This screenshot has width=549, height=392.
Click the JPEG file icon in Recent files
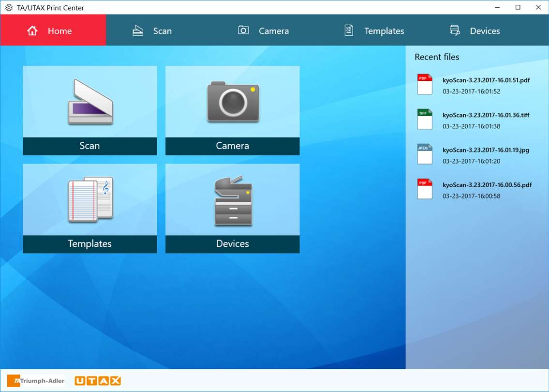pyautogui.click(x=425, y=154)
